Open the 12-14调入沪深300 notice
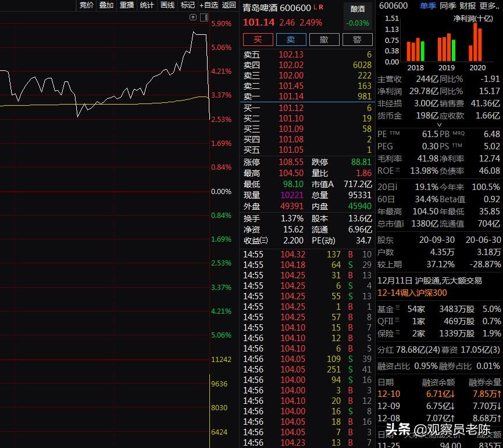The image size is (503, 448). pyautogui.click(x=412, y=293)
